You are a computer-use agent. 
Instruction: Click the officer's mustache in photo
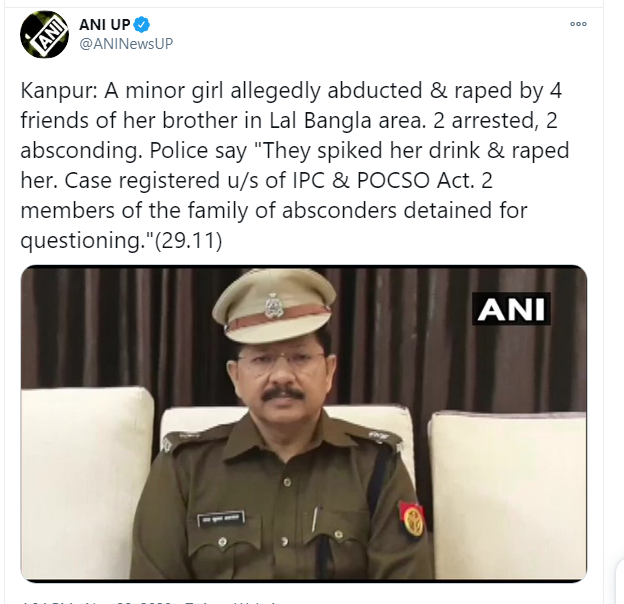(x=283, y=394)
